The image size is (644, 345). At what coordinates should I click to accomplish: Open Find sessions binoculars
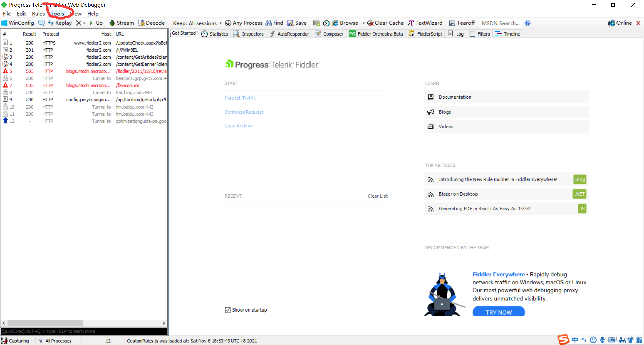(274, 23)
